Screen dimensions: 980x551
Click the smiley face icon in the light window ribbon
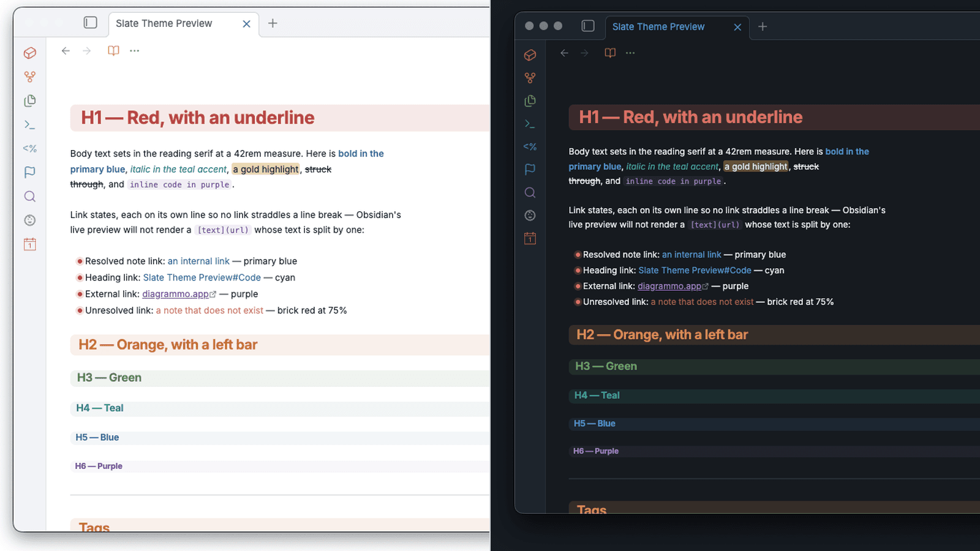click(30, 220)
